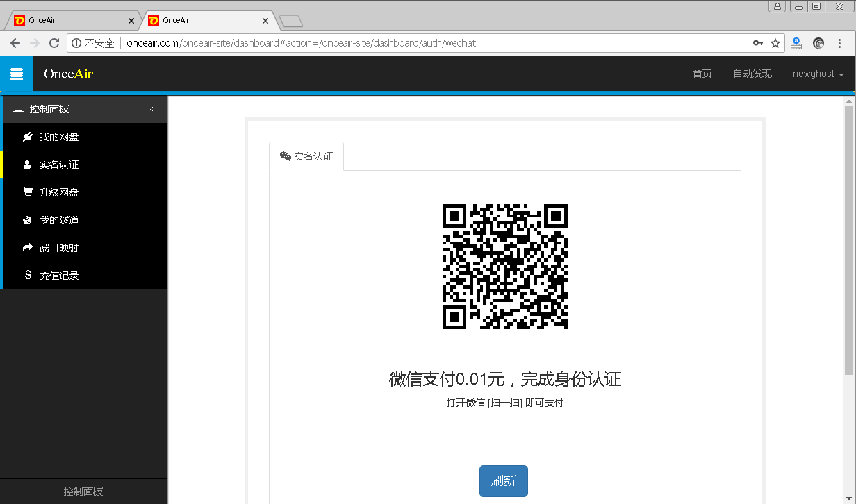This screenshot has height=504, width=856.
Task: Open the 首页 navigation link
Action: pos(702,74)
